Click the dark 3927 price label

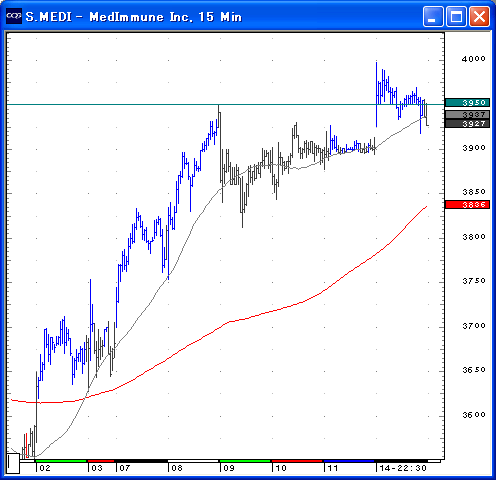467,124
